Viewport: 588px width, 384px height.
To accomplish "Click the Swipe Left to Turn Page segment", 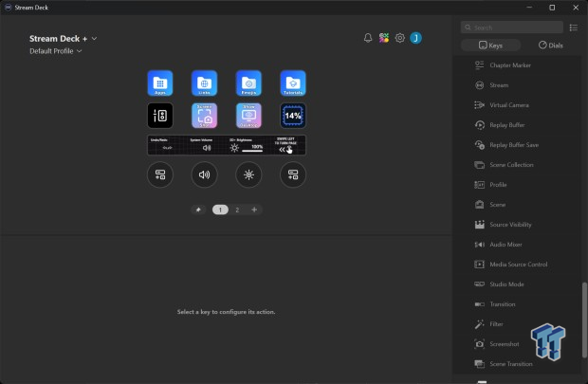I will [285, 145].
